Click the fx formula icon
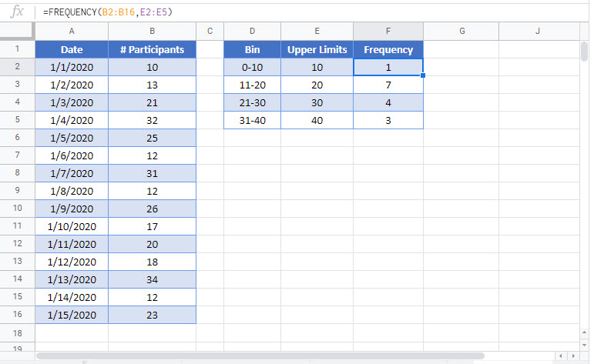594x364 pixels. 17,12
